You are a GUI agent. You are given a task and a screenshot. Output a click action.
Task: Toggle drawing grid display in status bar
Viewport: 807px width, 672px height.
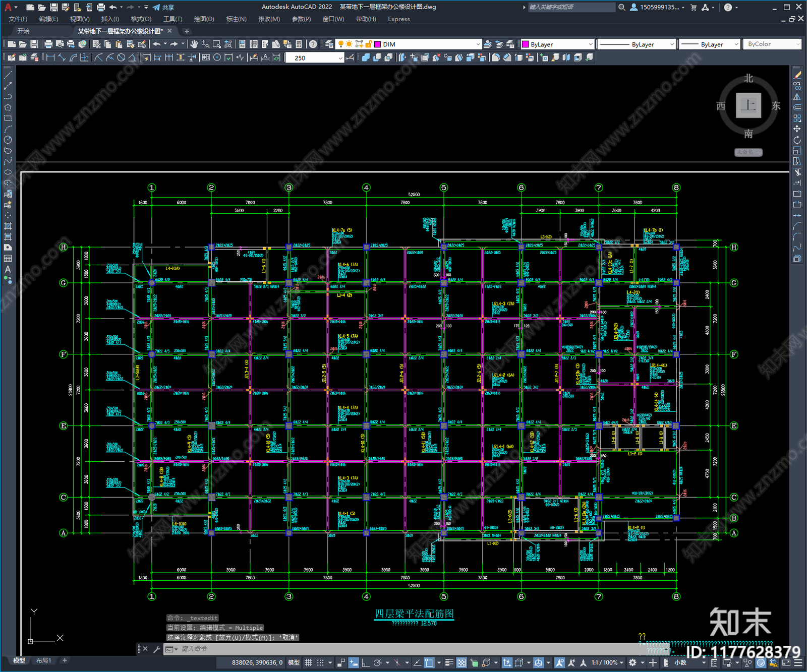pyautogui.click(x=308, y=662)
